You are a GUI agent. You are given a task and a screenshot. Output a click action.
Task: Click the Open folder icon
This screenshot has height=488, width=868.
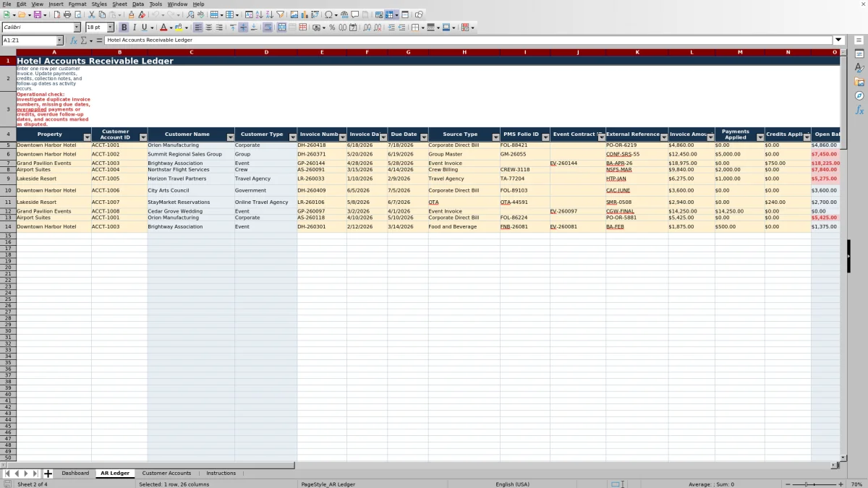click(x=22, y=14)
